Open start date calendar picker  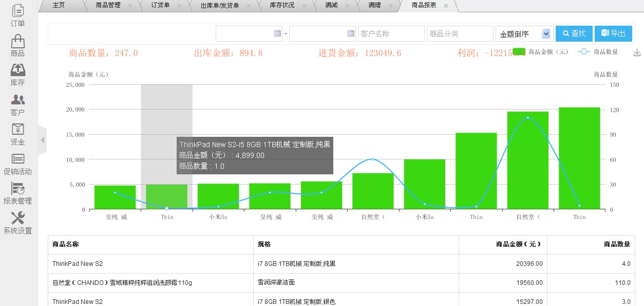coord(277,33)
